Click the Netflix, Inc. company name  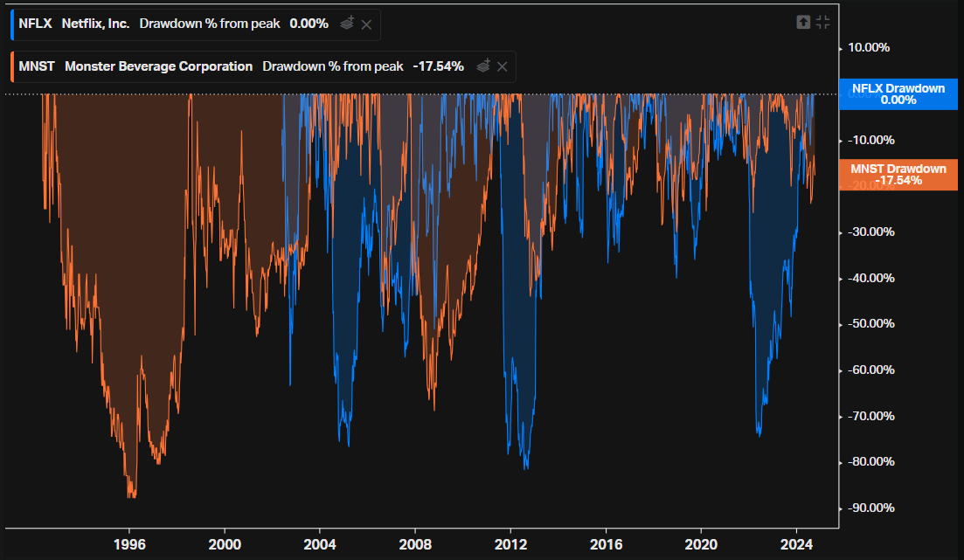95,24
